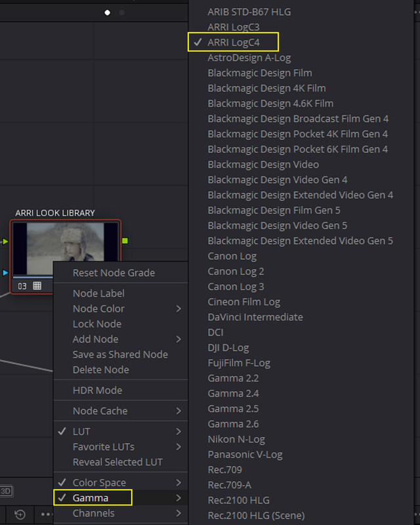Choose ARRI LogC3 gamma option

pyautogui.click(x=234, y=27)
